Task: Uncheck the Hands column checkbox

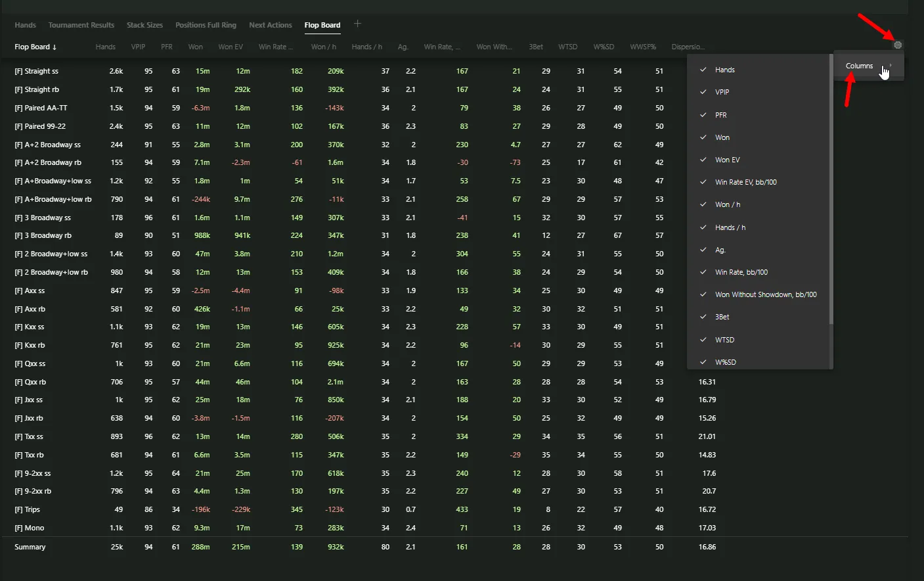Action: pyautogui.click(x=703, y=70)
